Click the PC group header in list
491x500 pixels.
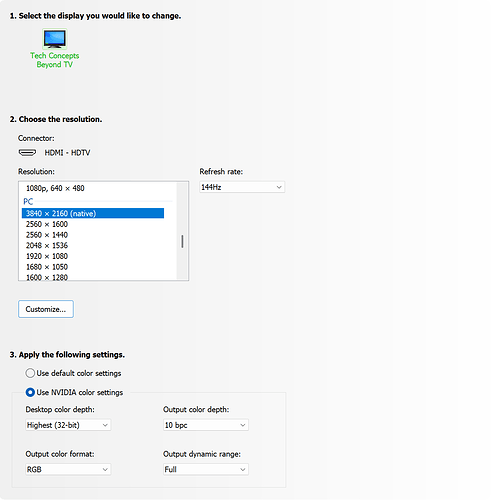click(28, 202)
